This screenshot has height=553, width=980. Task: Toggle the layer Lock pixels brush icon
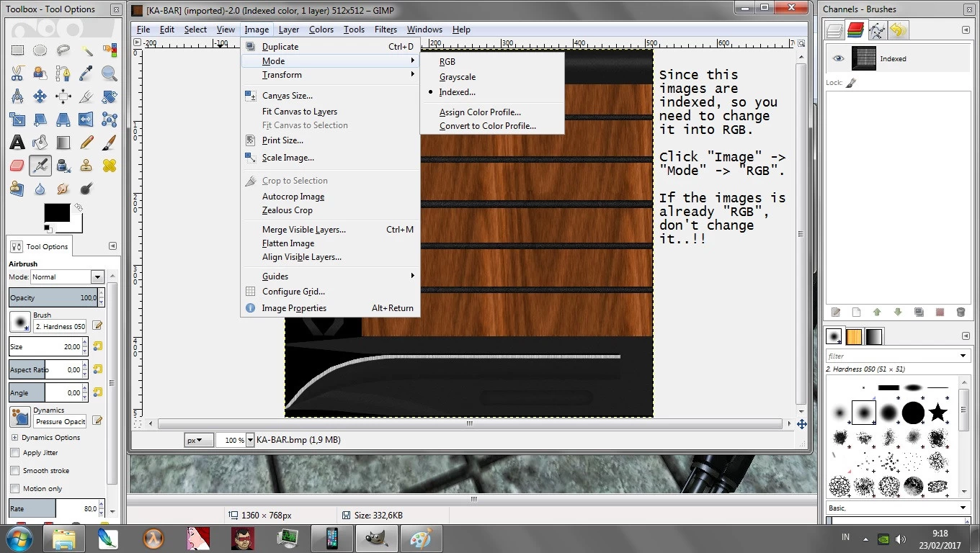point(851,83)
